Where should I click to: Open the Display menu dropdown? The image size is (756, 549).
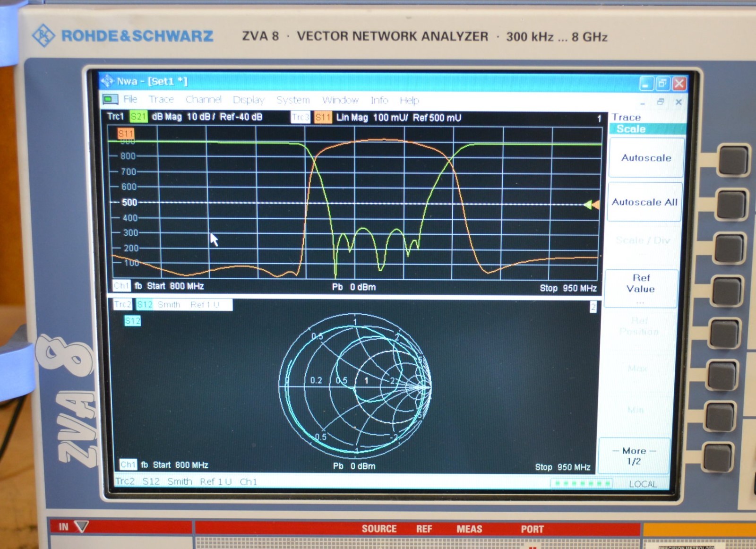tap(249, 100)
